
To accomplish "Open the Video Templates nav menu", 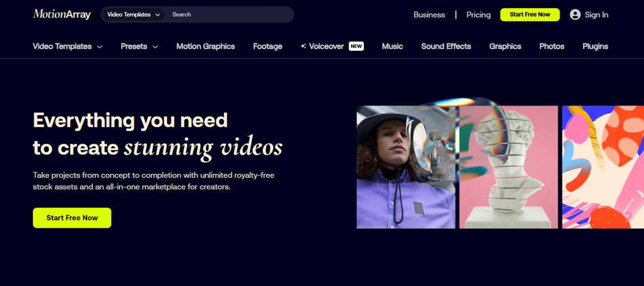I will 67,46.
